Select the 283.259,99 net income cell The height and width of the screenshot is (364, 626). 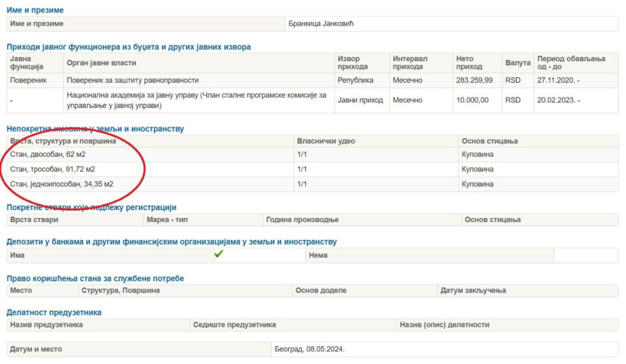click(x=474, y=80)
